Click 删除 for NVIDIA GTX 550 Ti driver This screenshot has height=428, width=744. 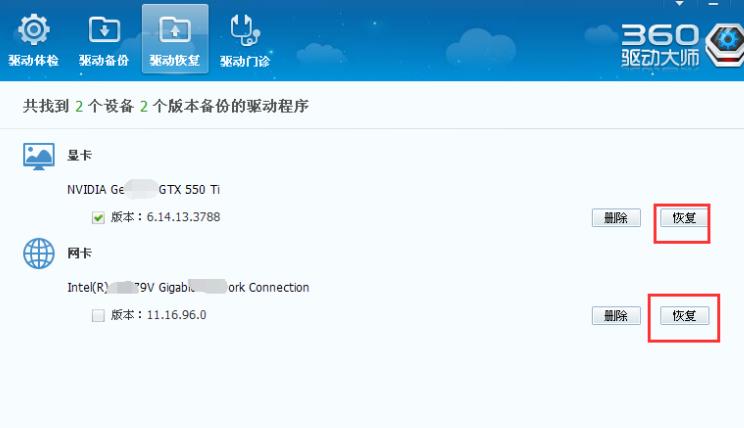tap(616, 218)
